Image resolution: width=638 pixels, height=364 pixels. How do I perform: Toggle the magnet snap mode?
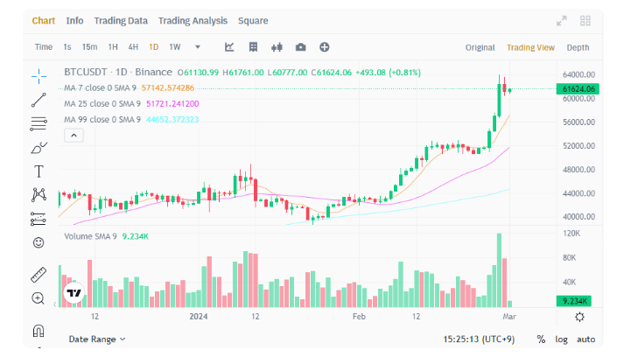(x=39, y=331)
